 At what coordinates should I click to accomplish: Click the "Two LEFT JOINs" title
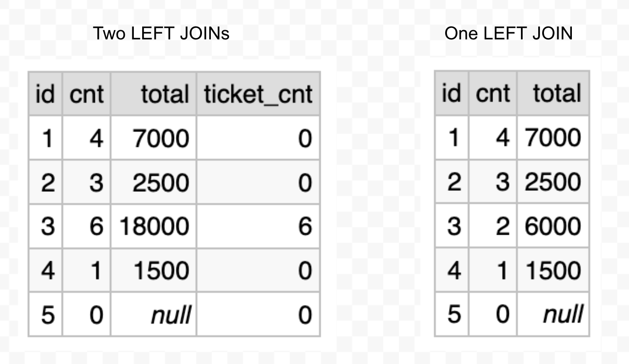coord(161,34)
